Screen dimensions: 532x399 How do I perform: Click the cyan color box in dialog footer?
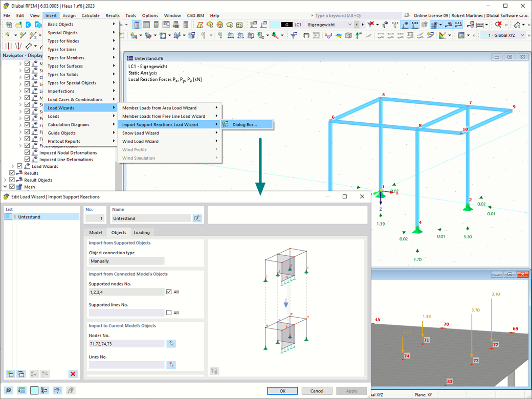coord(34,390)
